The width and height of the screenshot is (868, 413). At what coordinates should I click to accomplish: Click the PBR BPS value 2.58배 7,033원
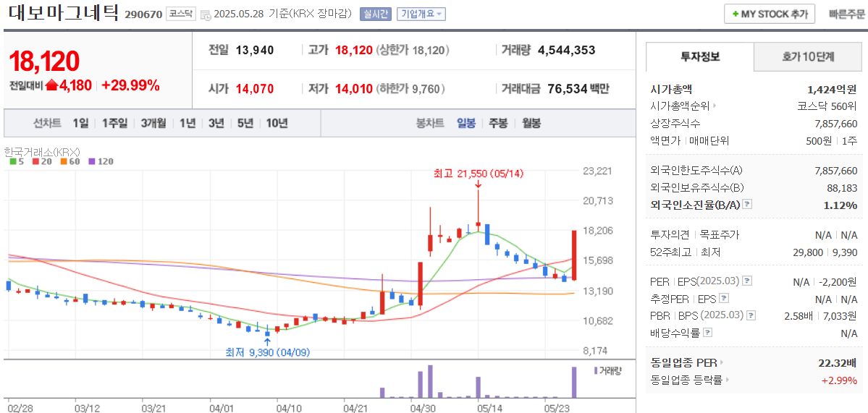(x=821, y=315)
